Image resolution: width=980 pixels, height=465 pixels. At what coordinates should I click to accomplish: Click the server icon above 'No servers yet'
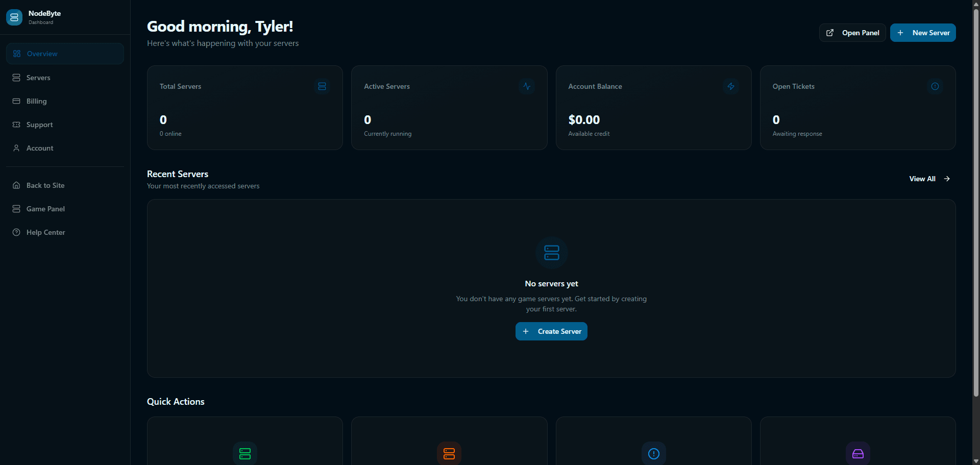(x=552, y=253)
